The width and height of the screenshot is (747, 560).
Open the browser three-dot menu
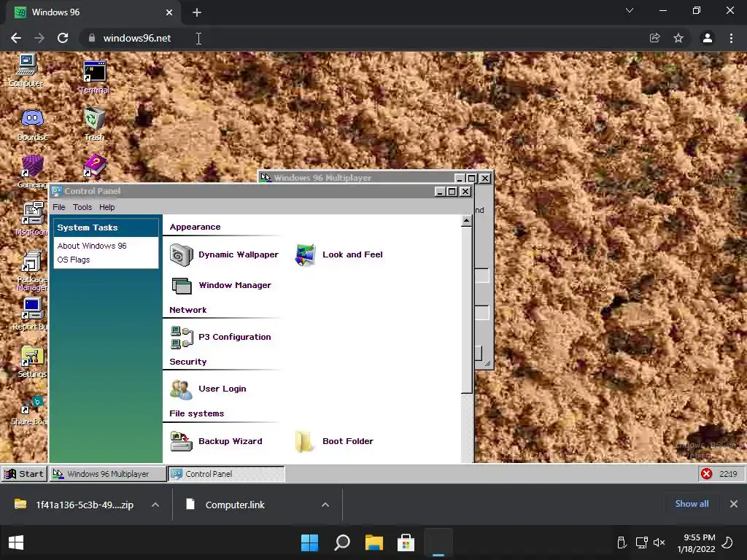click(731, 38)
